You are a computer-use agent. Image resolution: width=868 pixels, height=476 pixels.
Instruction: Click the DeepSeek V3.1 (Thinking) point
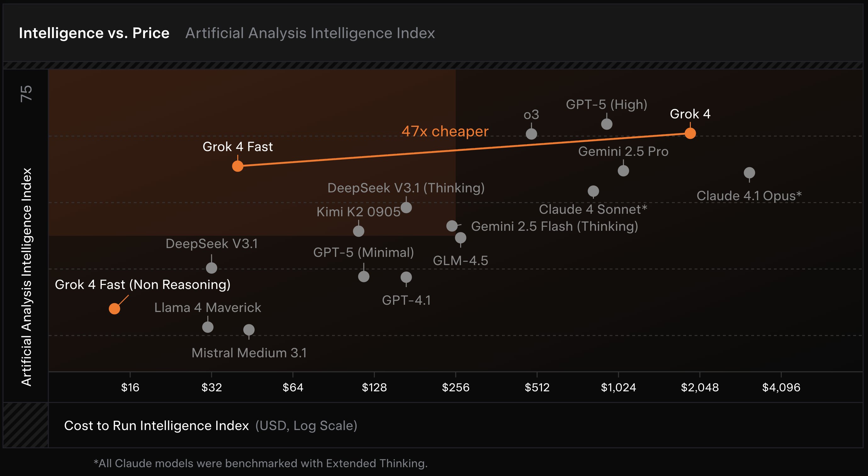pyautogui.click(x=406, y=207)
